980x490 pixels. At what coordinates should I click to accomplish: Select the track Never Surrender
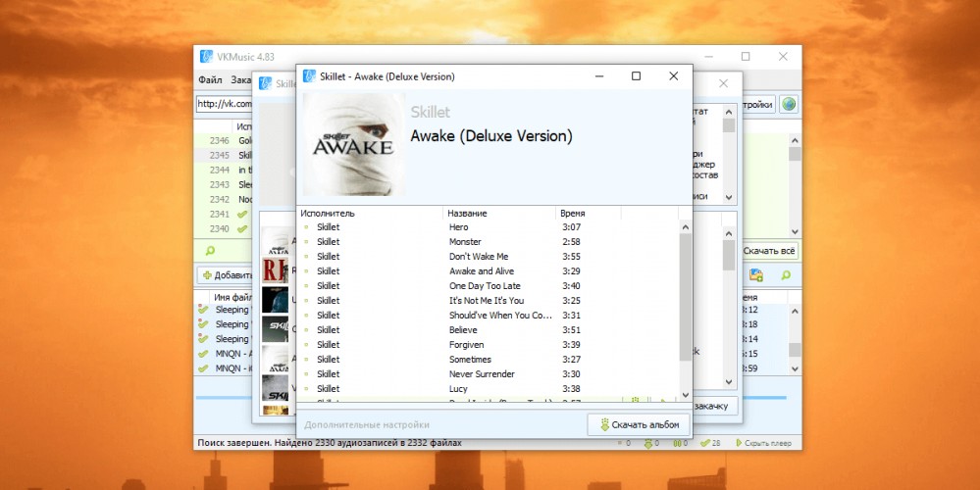coord(488,374)
